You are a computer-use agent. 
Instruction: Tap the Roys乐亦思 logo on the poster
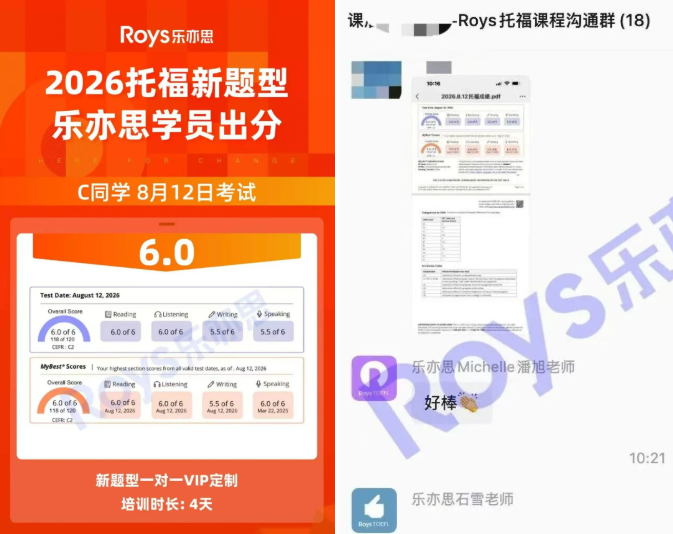pyautogui.click(x=167, y=36)
